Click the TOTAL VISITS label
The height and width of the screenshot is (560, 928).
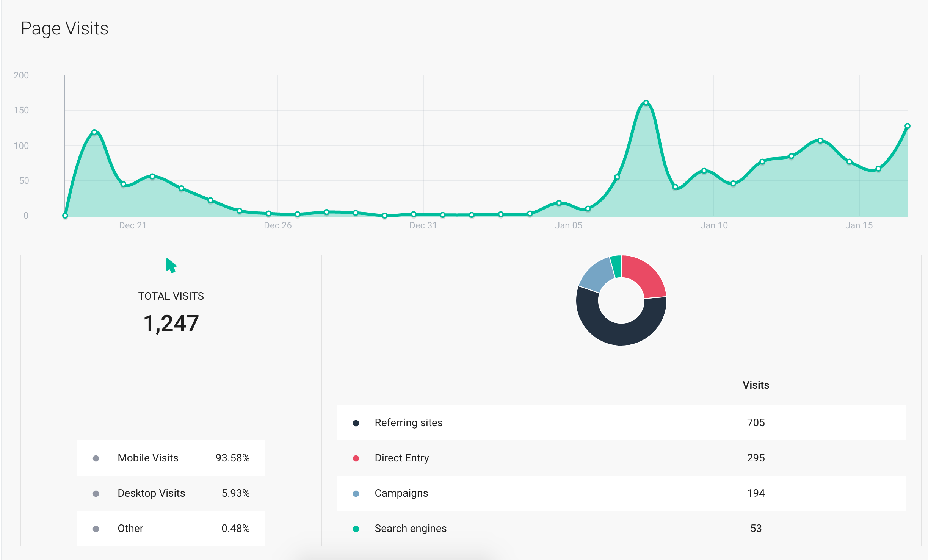click(x=171, y=296)
